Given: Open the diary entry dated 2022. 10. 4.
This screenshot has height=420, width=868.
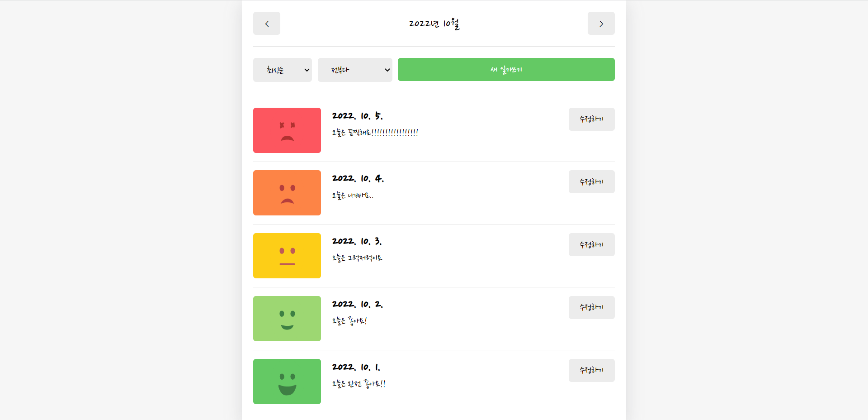Looking at the screenshot, I should click(x=358, y=178).
